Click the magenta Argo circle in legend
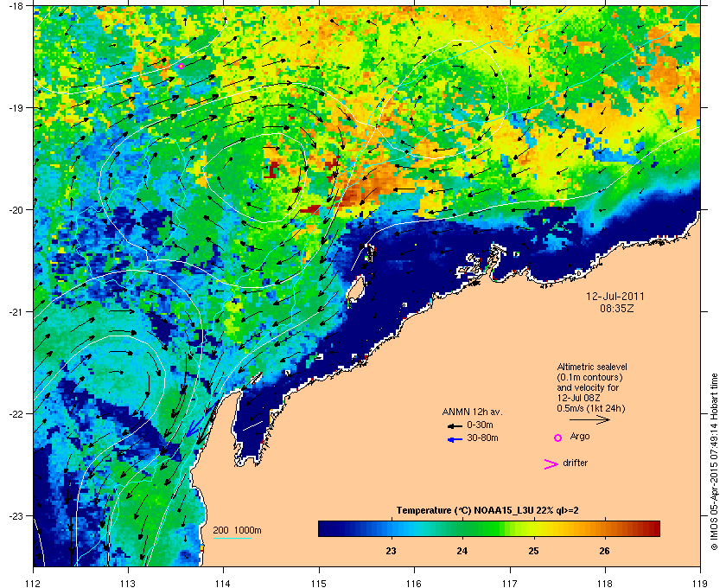The image size is (726, 588). tap(558, 438)
